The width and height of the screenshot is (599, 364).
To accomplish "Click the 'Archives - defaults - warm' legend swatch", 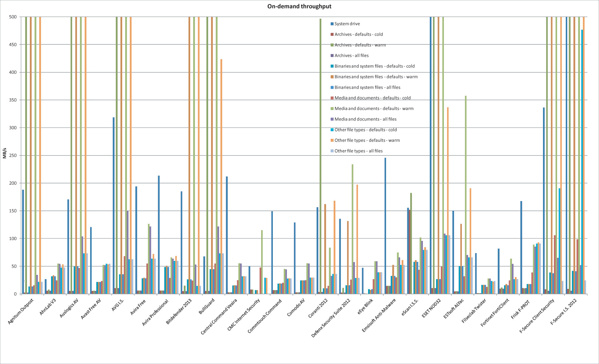I will [332, 45].
